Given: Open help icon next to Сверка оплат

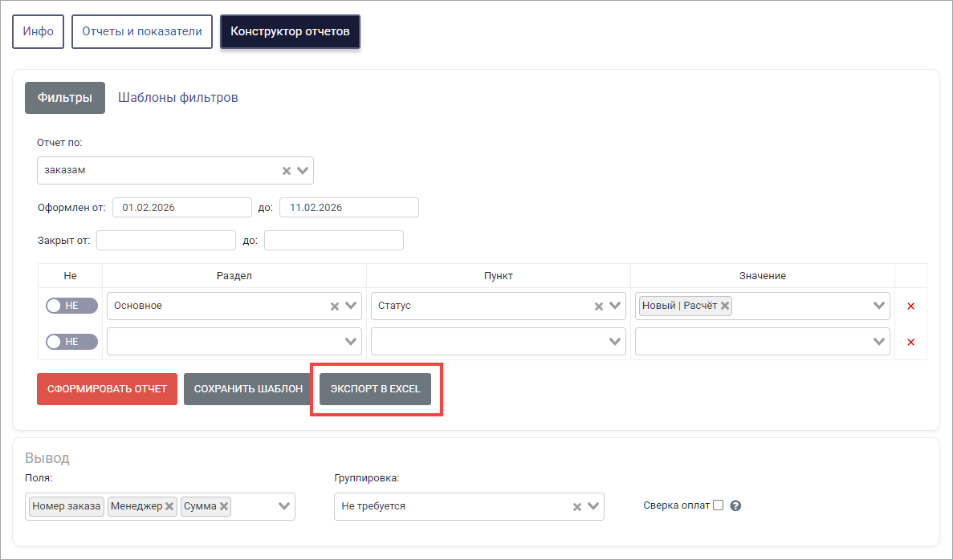Looking at the screenshot, I should [735, 506].
